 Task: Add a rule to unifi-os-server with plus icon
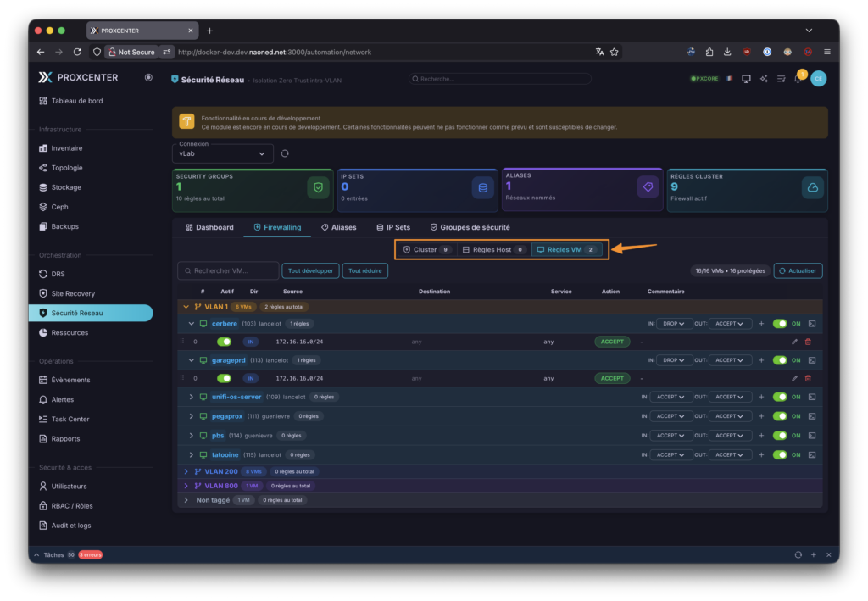point(761,397)
